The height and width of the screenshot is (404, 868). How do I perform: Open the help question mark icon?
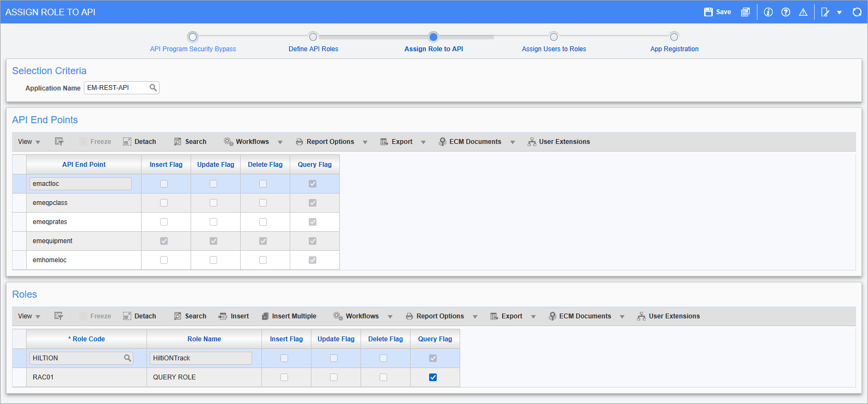(786, 12)
